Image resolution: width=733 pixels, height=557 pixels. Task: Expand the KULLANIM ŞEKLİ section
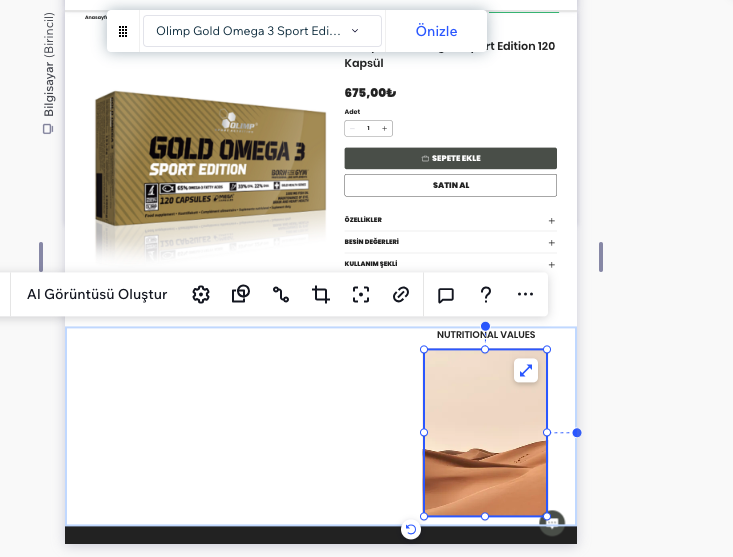pos(451,264)
